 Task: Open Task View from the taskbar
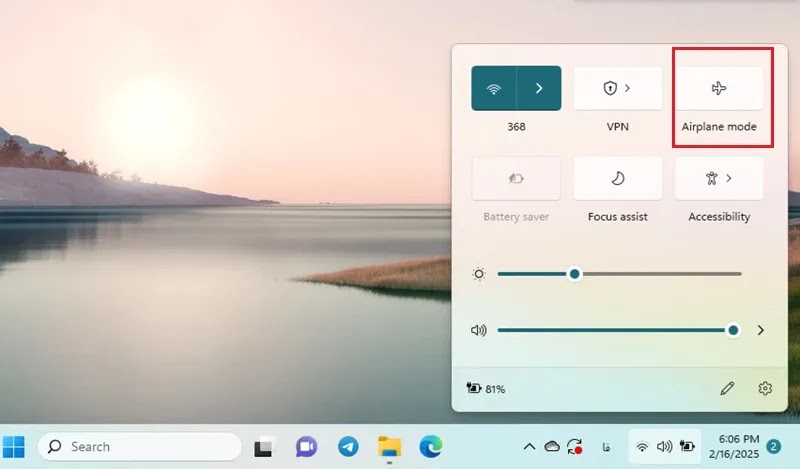coord(264,447)
